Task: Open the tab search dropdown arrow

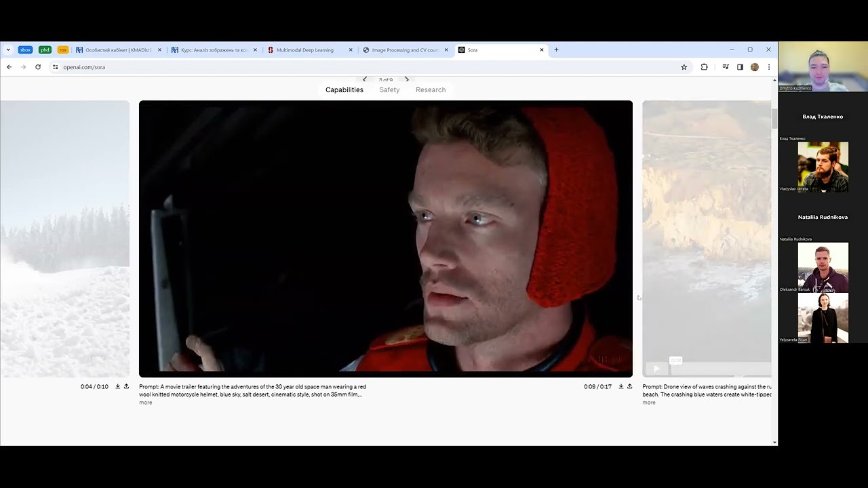Action: click(8, 49)
